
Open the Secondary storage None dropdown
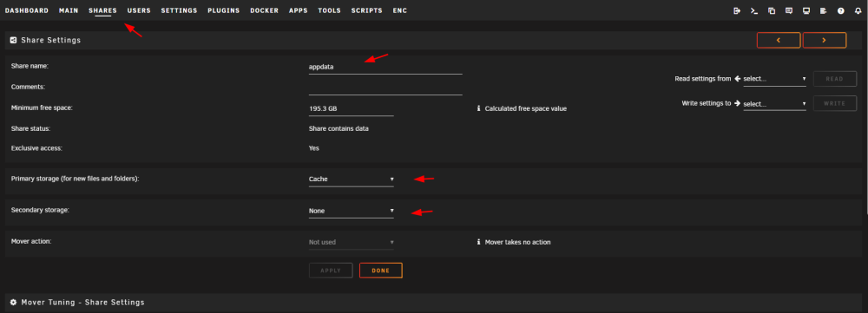pos(352,211)
